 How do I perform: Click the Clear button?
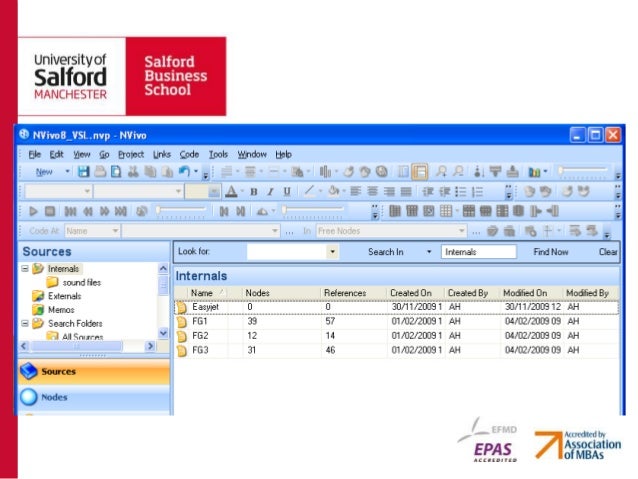608,252
